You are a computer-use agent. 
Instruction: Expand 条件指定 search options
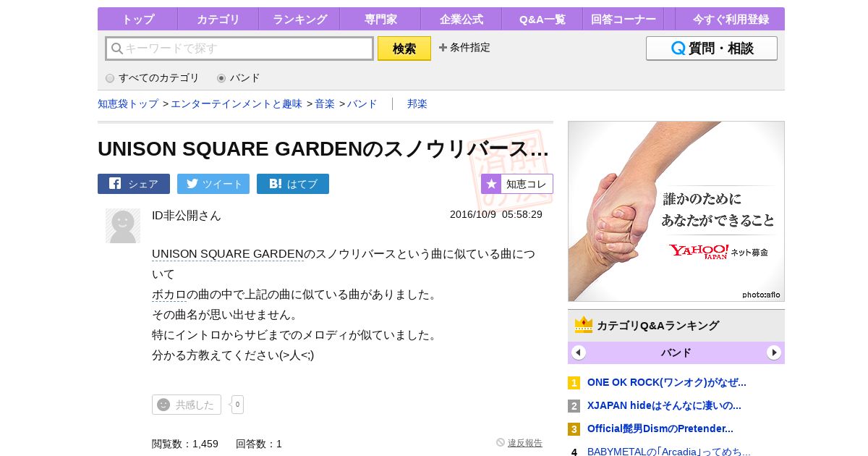(x=464, y=48)
